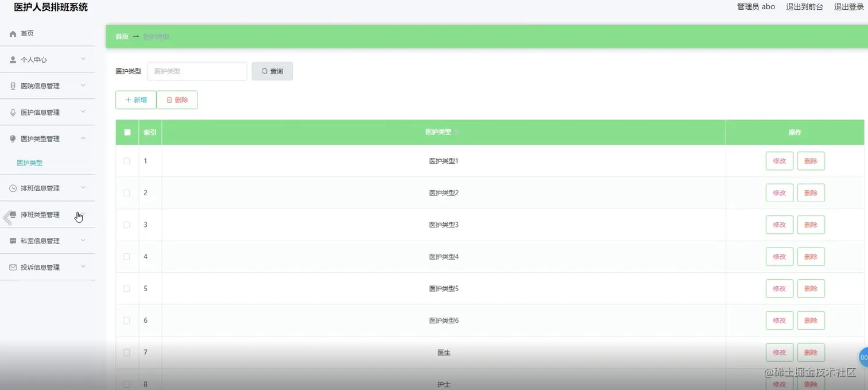Click the person icon beside 个人中心
Image resolution: width=868 pixels, height=390 pixels.
pos(13,60)
